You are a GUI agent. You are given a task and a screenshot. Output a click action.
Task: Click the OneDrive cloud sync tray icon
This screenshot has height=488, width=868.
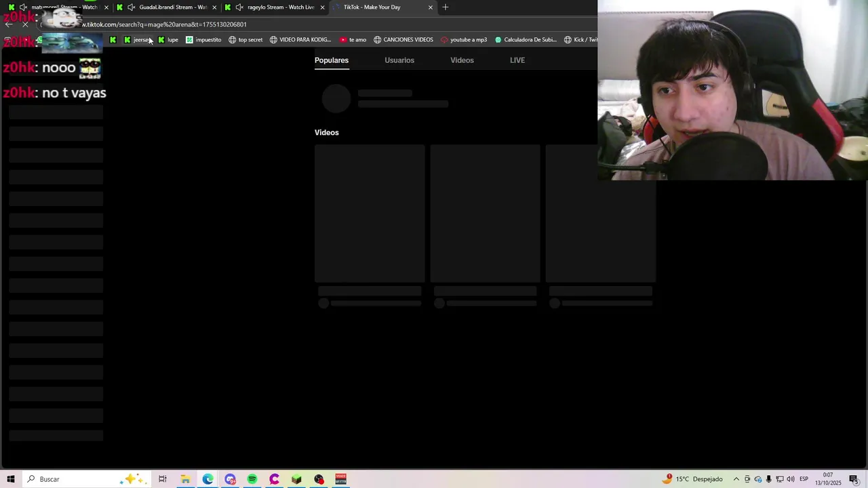point(757,479)
